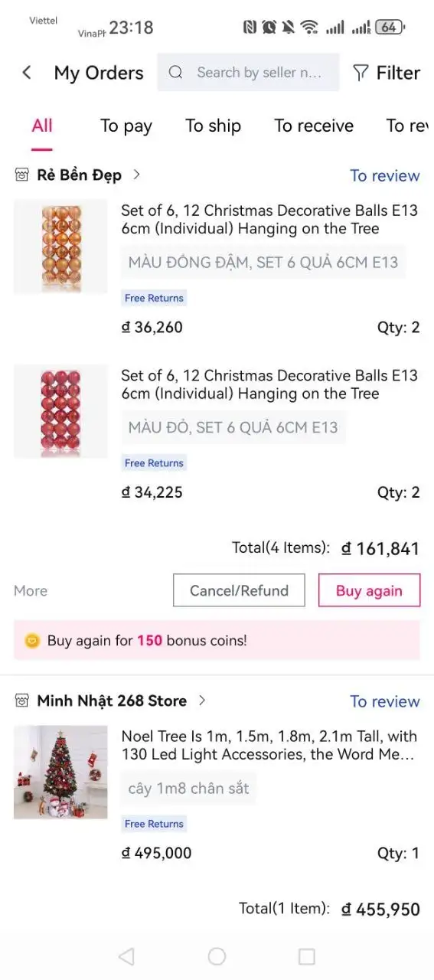Screen dimensions: 434x980
Task: Tap the Android back navigation triangle
Action: (x=126, y=956)
